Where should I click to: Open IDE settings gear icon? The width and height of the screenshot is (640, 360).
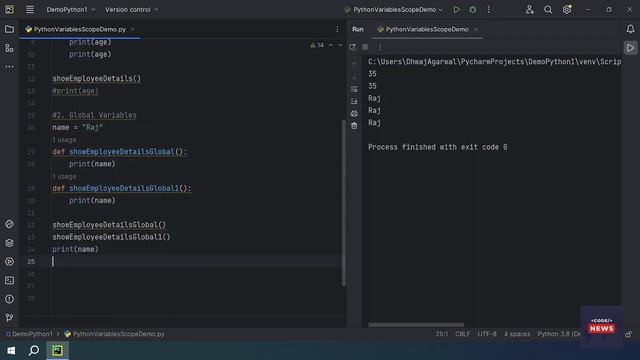click(567, 9)
